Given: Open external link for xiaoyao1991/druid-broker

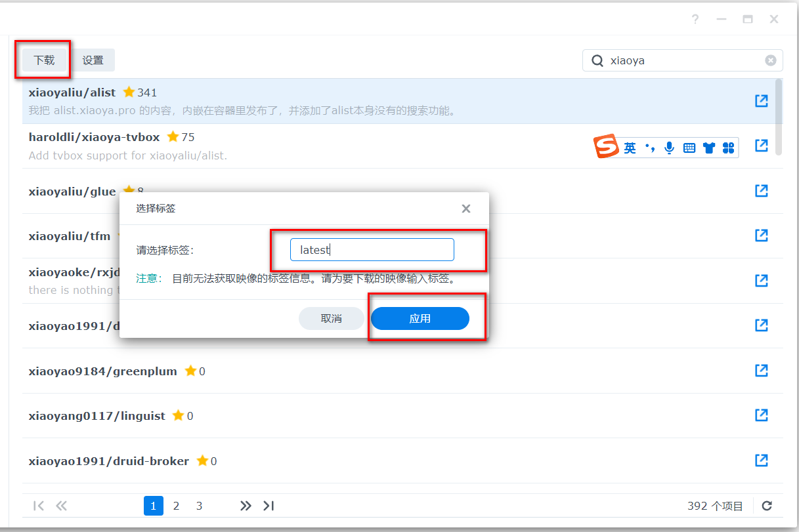Looking at the screenshot, I should tap(761, 460).
